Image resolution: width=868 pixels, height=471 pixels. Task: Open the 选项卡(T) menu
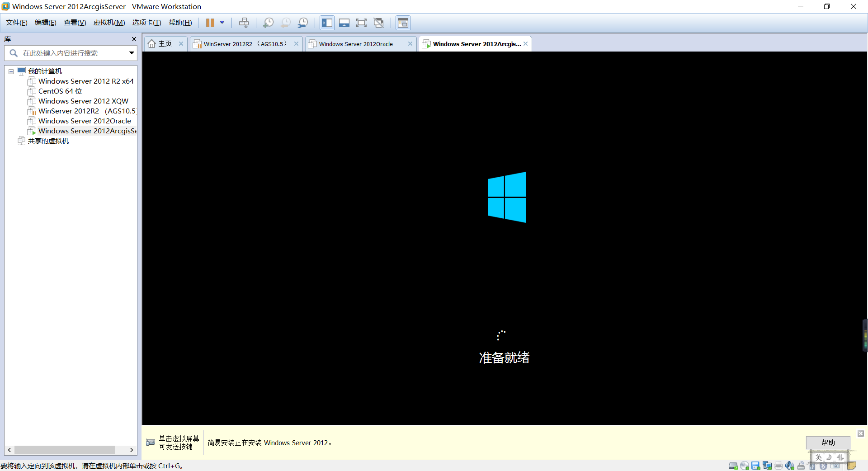pos(147,23)
